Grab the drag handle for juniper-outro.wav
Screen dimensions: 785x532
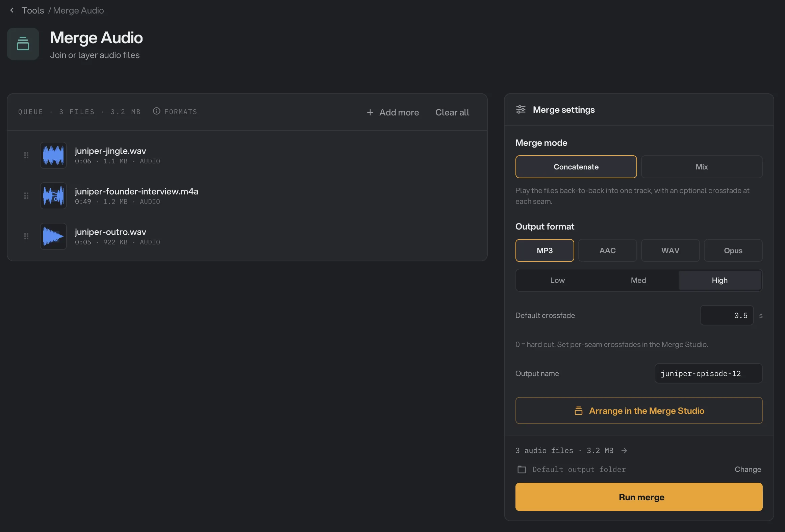(26, 236)
